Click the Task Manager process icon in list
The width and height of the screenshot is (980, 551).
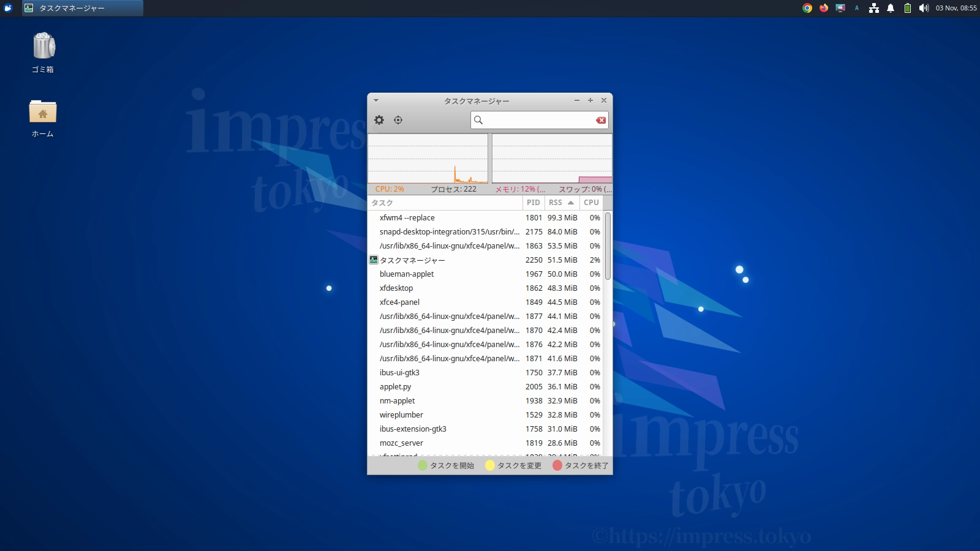[374, 260]
